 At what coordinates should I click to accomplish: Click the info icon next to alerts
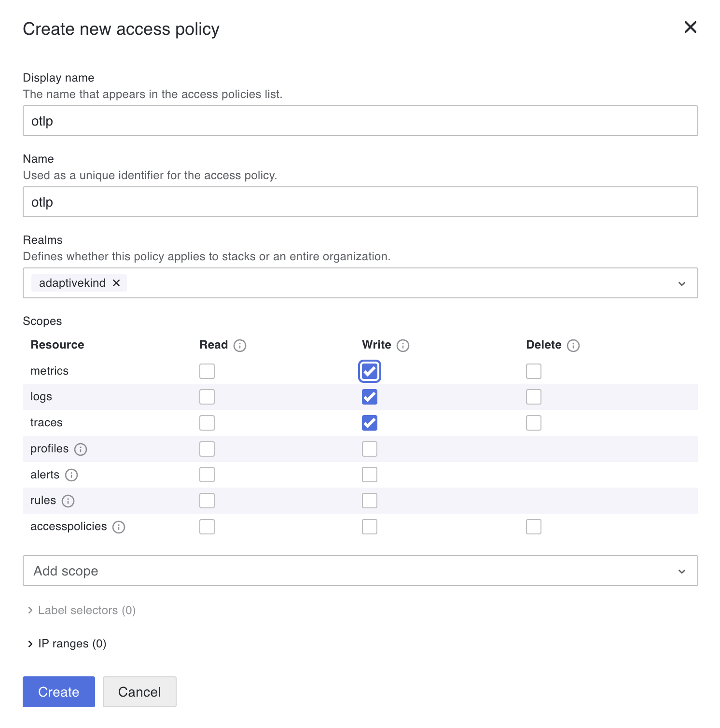click(x=71, y=475)
